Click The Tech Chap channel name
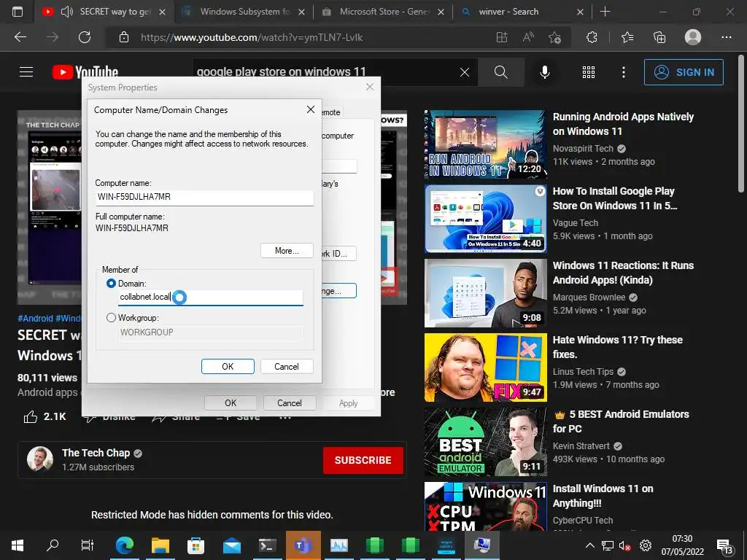747x560 pixels. (96, 453)
